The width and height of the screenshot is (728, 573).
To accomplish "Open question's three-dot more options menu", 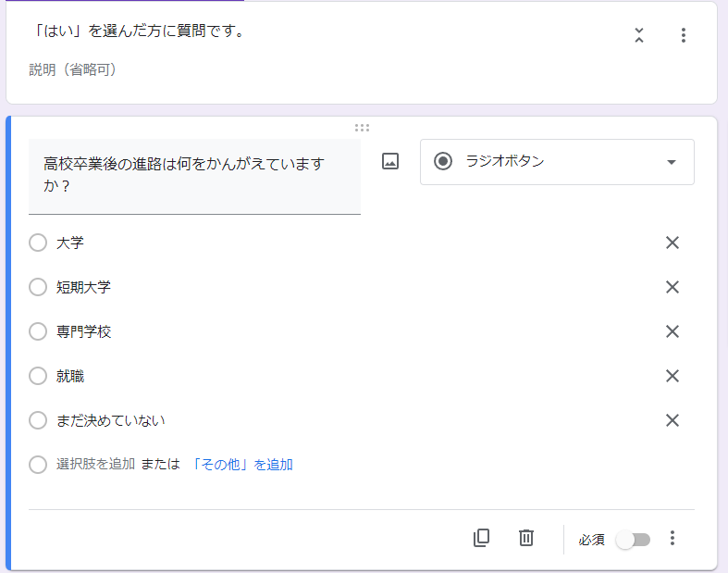I will click(x=672, y=538).
